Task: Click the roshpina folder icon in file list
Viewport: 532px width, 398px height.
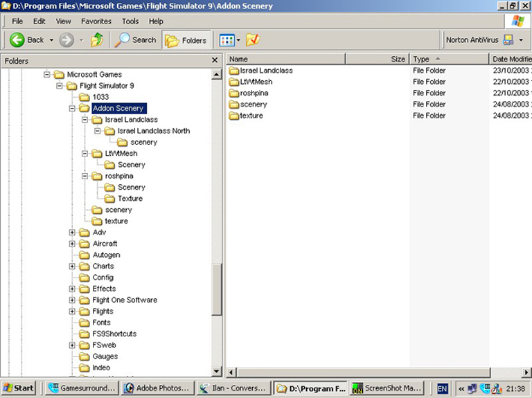Action: [233, 93]
